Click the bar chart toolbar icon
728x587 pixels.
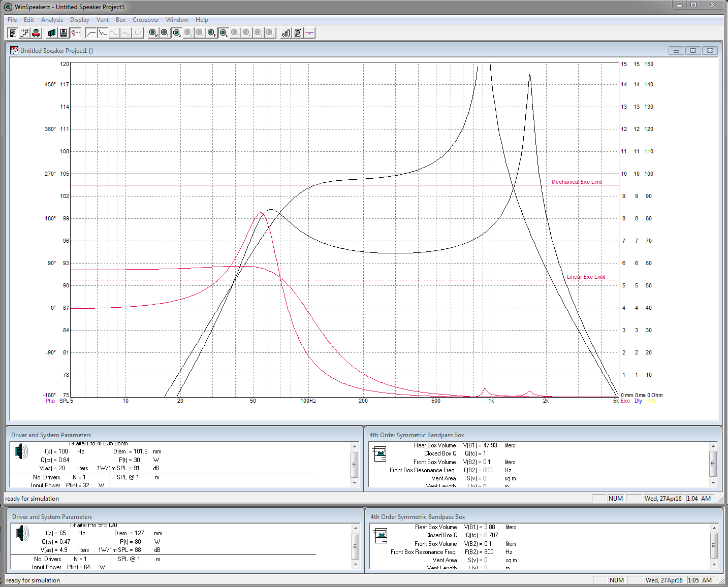[286, 33]
